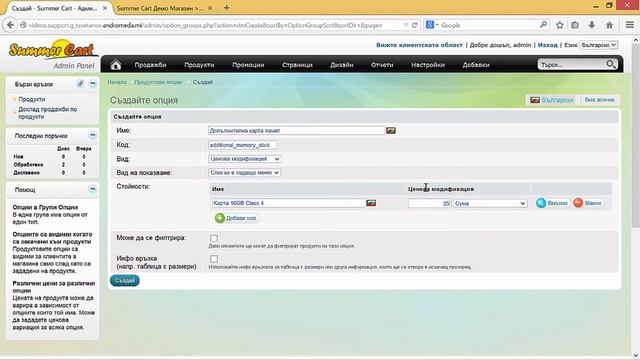Toggle Инфо връзка checkbox
The width and height of the screenshot is (640, 360).
coord(214,259)
